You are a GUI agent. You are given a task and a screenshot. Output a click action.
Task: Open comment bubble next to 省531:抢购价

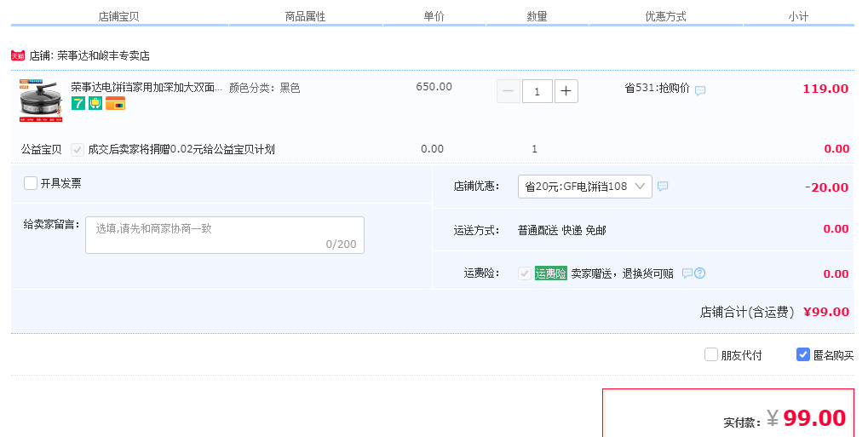coord(700,90)
